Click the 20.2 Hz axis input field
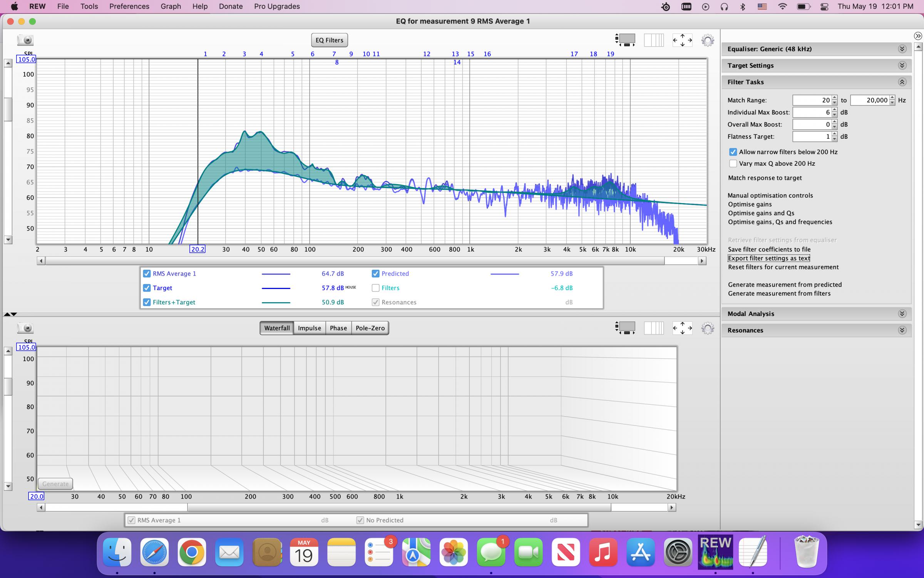Viewport: 924px width, 578px height. tap(198, 249)
